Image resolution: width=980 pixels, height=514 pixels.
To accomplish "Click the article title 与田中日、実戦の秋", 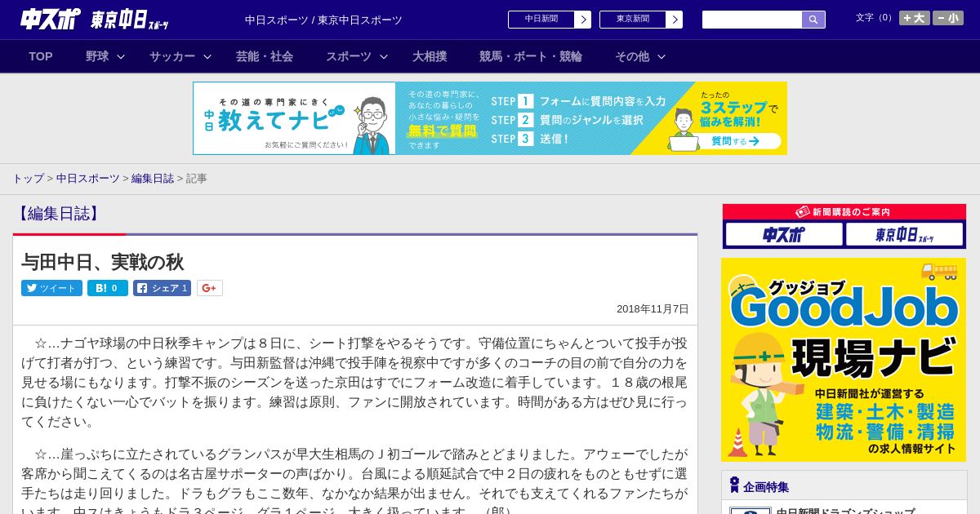I will [x=103, y=262].
